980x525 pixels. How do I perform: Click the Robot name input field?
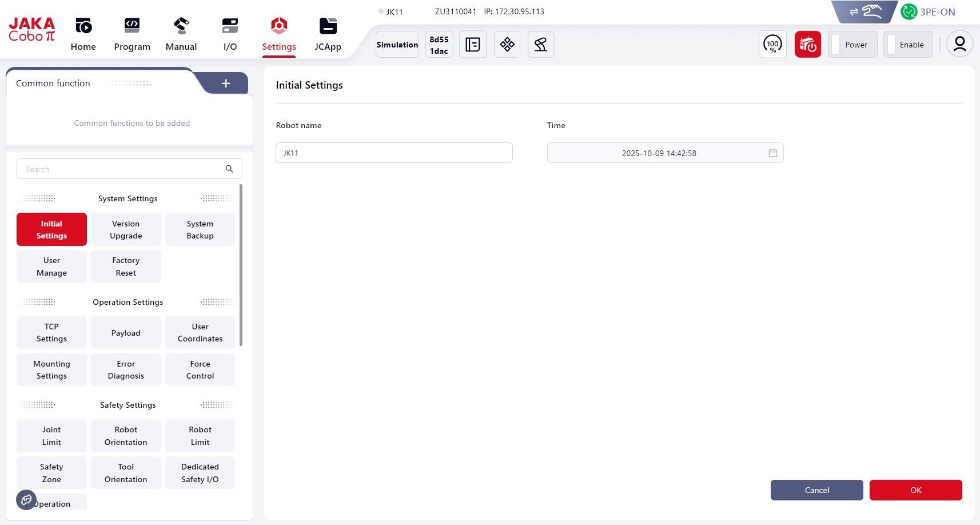click(x=394, y=153)
